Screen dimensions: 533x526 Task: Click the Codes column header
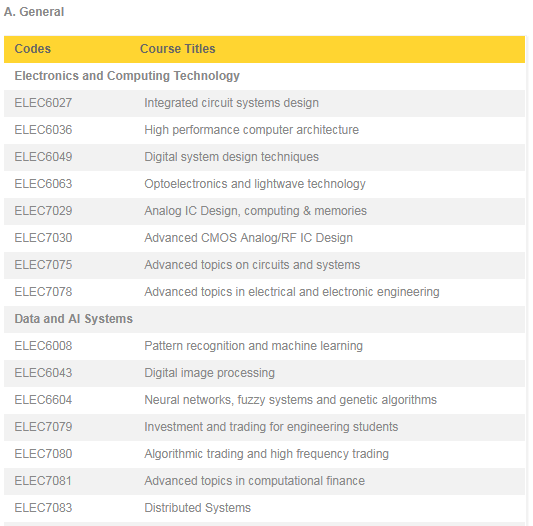pos(33,49)
